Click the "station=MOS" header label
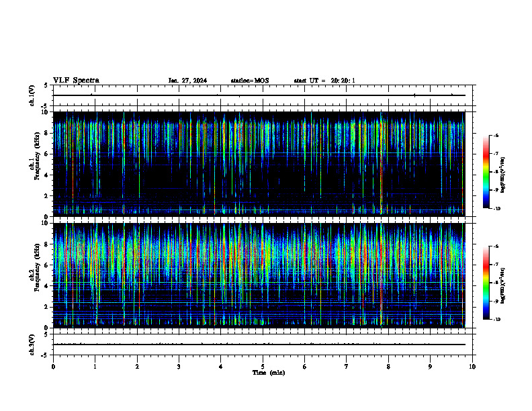This screenshot has width=532, height=411. tap(250, 81)
